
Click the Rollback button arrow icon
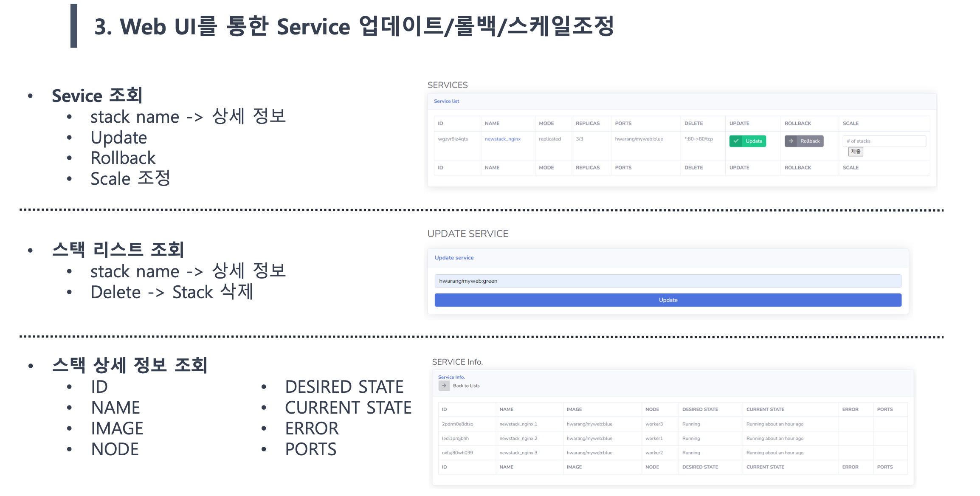click(x=791, y=141)
